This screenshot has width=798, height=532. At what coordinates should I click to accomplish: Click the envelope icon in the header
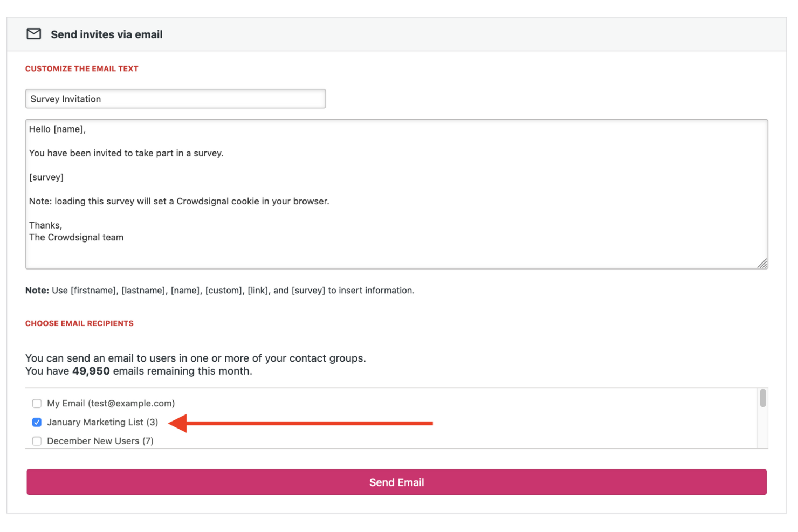pyautogui.click(x=34, y=34)
